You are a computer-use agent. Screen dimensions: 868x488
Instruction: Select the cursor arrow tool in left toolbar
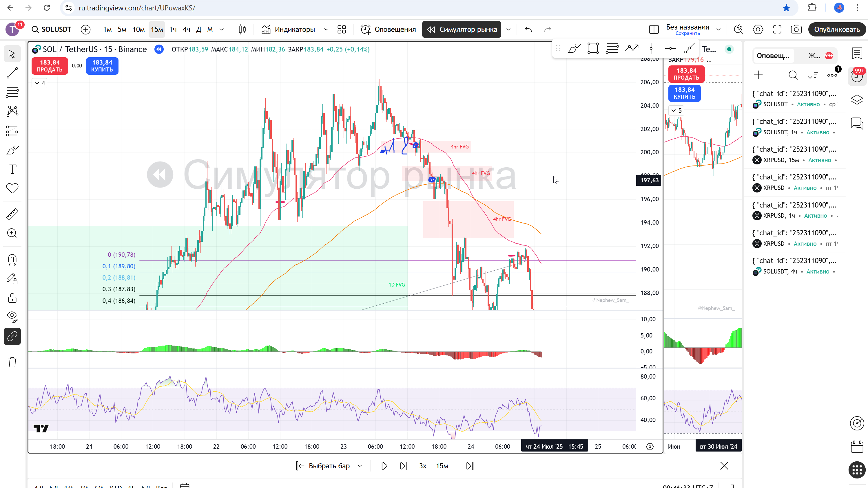click(12, 54)
